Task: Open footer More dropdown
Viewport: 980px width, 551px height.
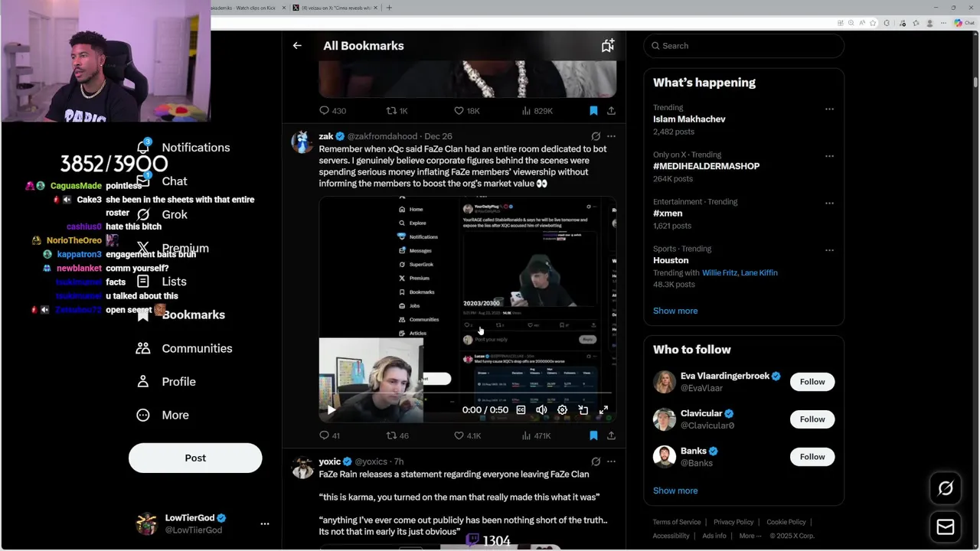Action: pyautogui.click(x=750, y=536)
